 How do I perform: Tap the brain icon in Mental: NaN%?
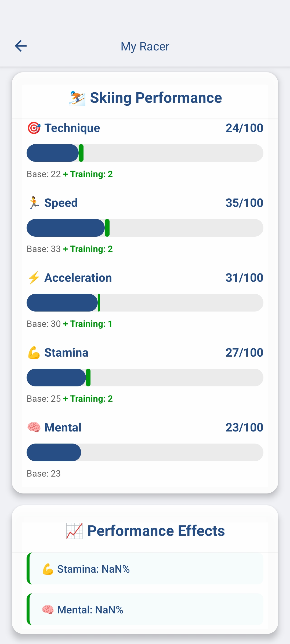[x=48, y=610]
